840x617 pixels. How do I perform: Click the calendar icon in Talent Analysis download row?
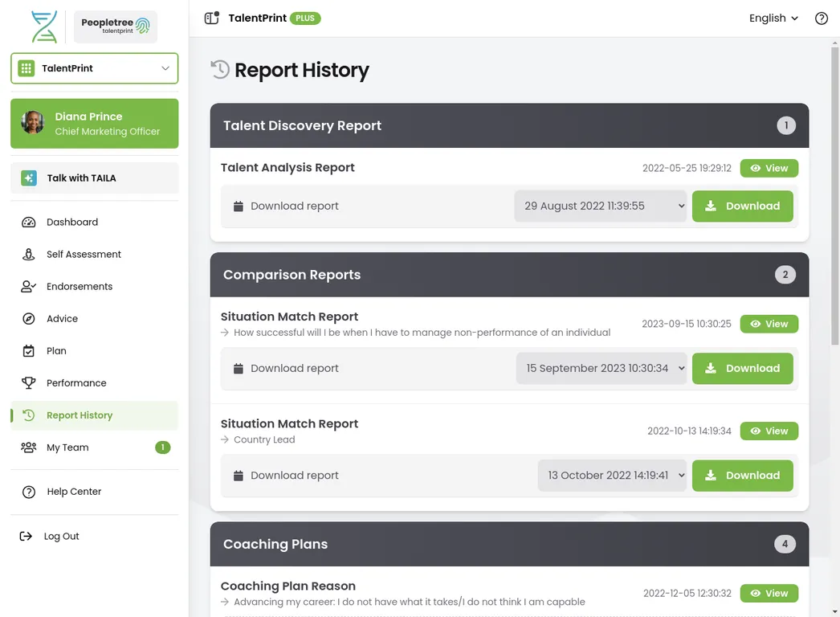(x=239, y=206)
